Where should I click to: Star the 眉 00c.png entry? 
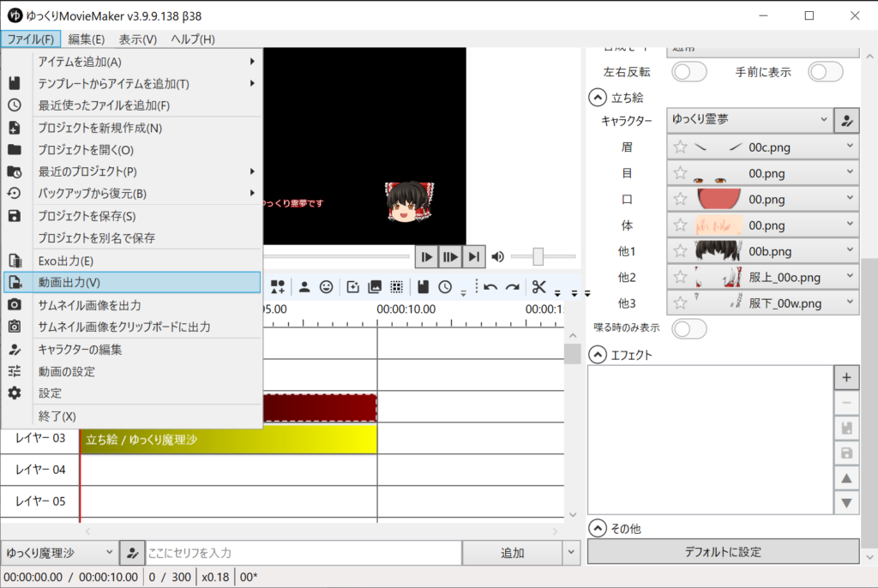[680, 147]
